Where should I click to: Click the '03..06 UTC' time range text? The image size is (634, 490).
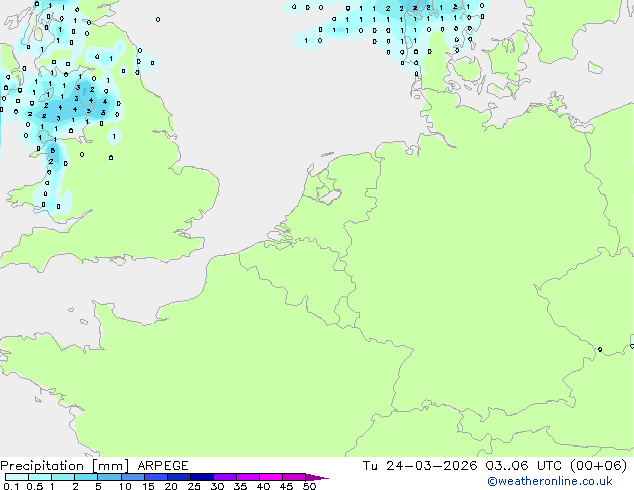pyautogui.click(x=523, y=466)
